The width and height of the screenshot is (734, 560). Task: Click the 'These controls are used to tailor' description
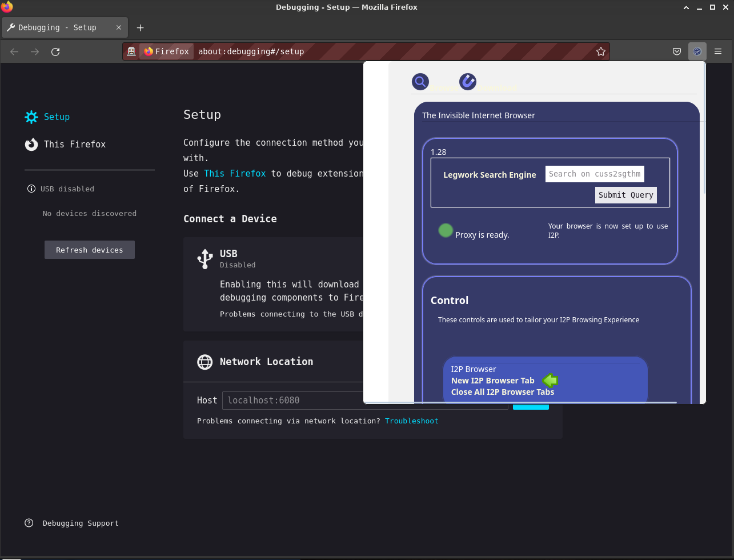point(539,319)
